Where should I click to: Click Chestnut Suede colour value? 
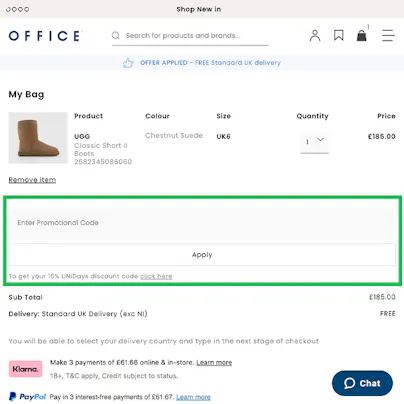click(174, 135)
